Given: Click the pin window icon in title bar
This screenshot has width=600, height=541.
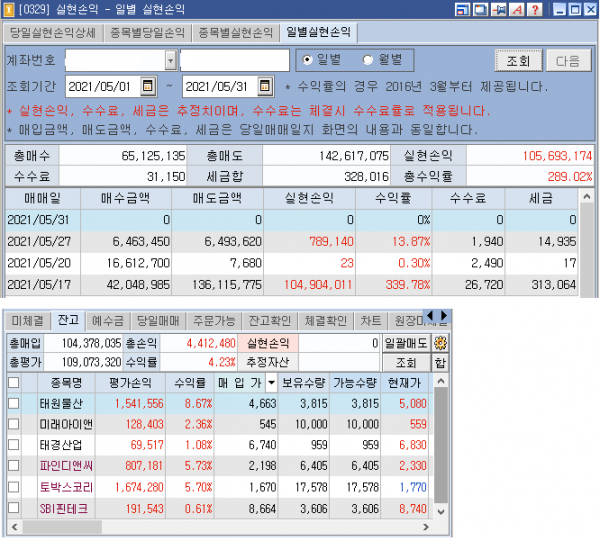Looking at the screenshot, I should (x=499, y=9).
